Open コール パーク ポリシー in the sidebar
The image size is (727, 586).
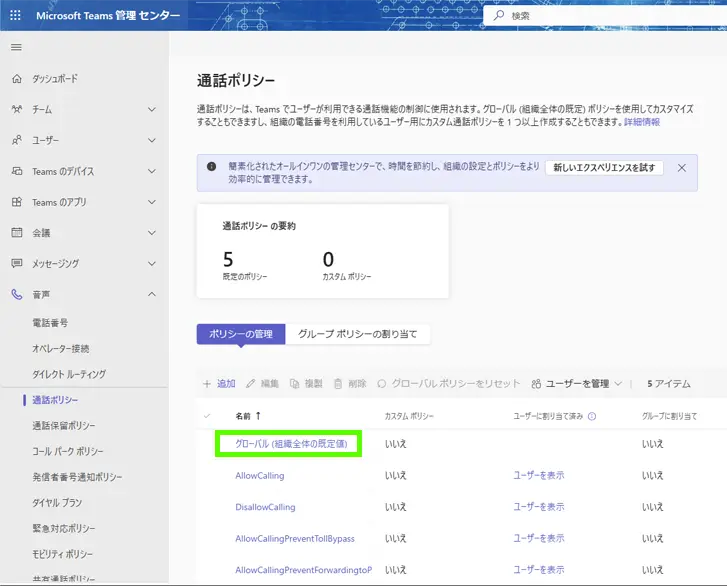pos(68,451)
